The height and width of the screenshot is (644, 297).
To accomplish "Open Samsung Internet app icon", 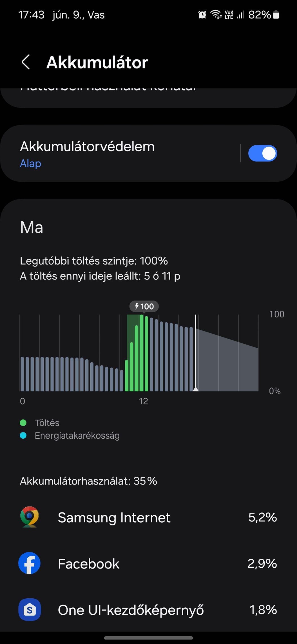I will (x=29, y=517).
